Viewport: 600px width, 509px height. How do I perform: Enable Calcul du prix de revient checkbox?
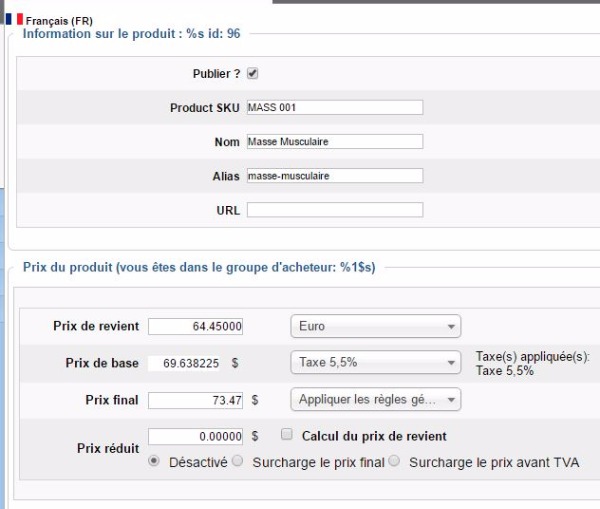click(x=287, y=435)
